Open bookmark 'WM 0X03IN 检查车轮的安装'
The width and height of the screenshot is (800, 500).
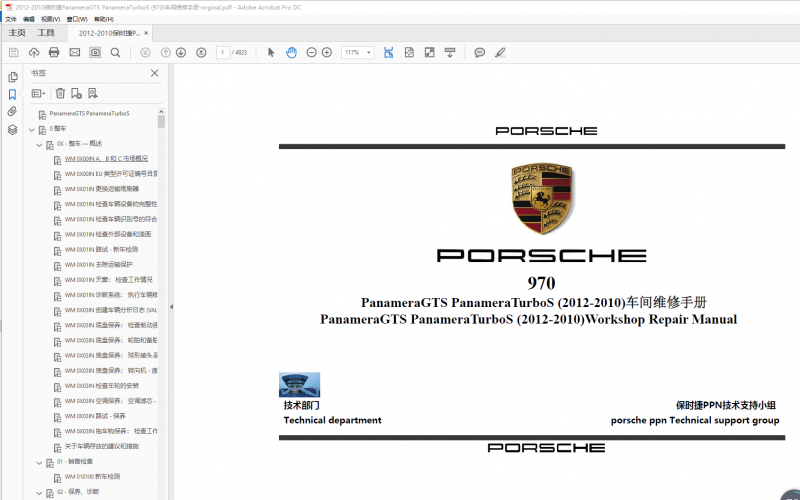click(x=102, y=386)
